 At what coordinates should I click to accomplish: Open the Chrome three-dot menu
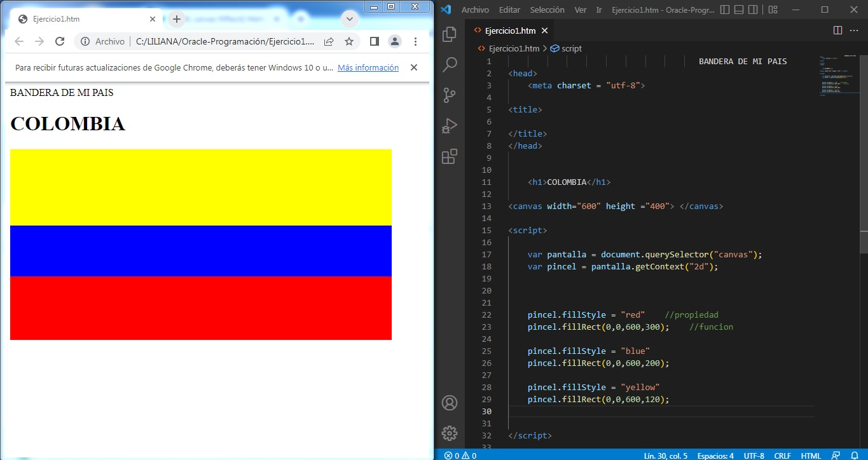pyautogui.click(x=415, y=41)
